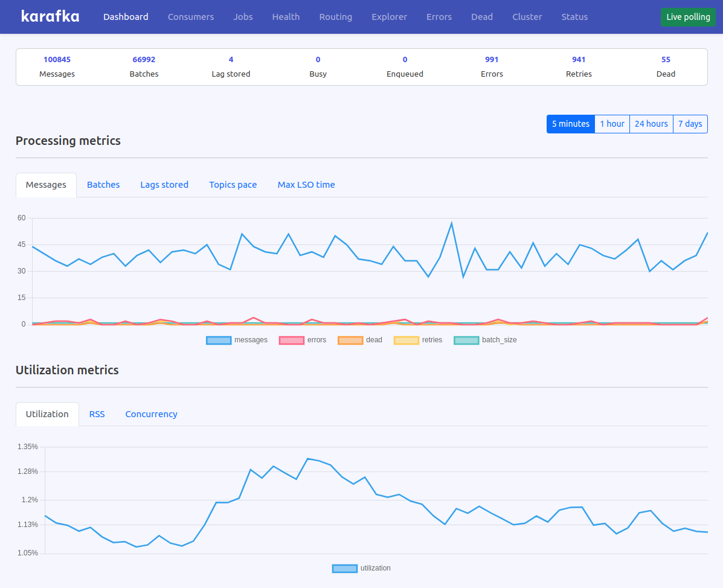Open the Dead nav link

(482, 16)
